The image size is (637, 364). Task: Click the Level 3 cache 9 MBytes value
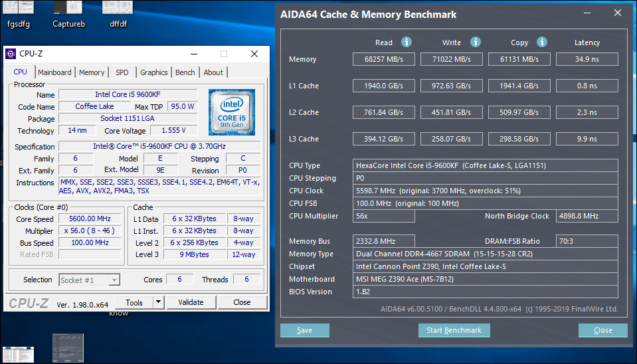[195, 254]
